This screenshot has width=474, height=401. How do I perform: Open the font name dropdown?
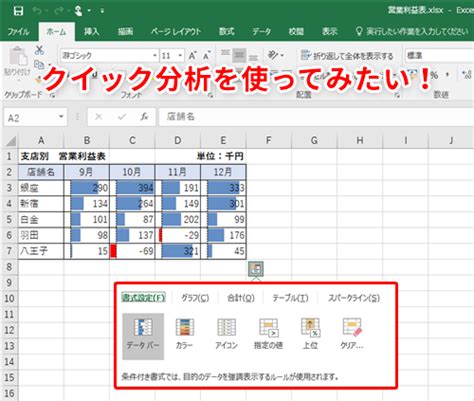(155, 55)
